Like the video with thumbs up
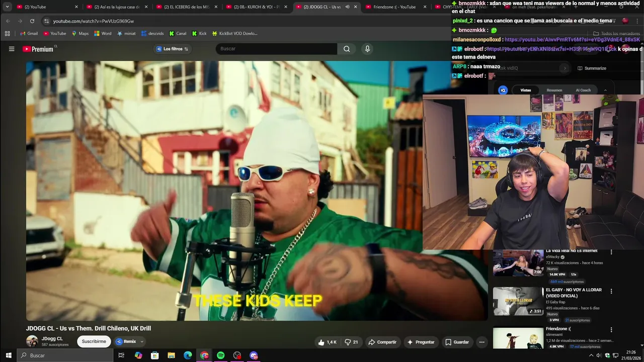 coord(327,342)
